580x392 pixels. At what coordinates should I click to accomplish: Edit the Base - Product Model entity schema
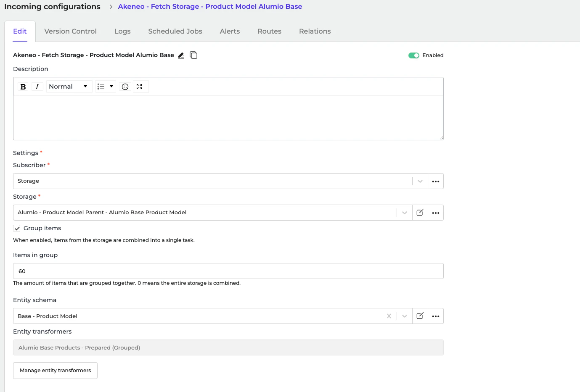click(420, 316)
